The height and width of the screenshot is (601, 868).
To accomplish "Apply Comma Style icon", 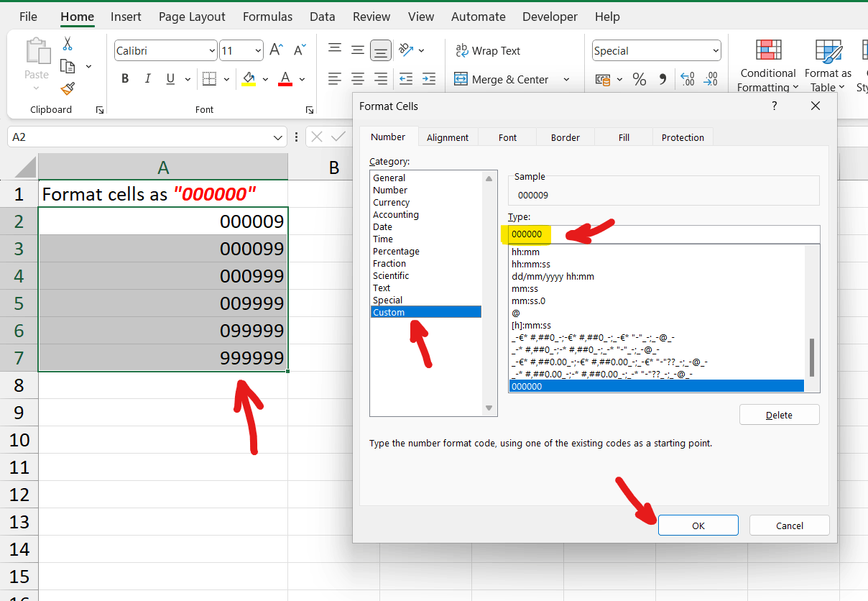I will (x=662, y=79).
